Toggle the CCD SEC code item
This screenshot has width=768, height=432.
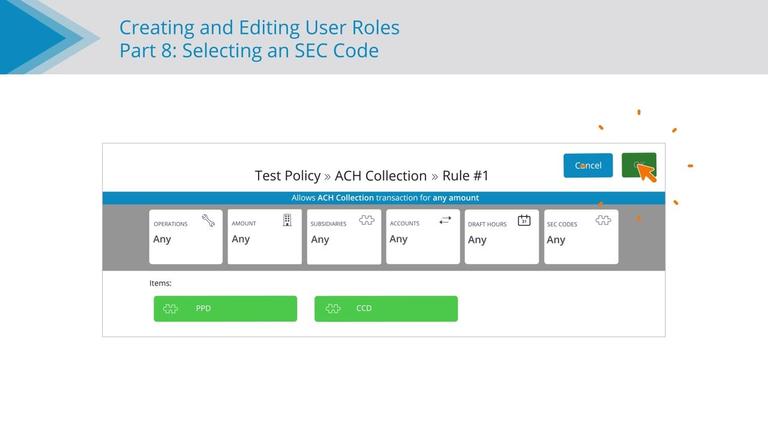(386, 309)
